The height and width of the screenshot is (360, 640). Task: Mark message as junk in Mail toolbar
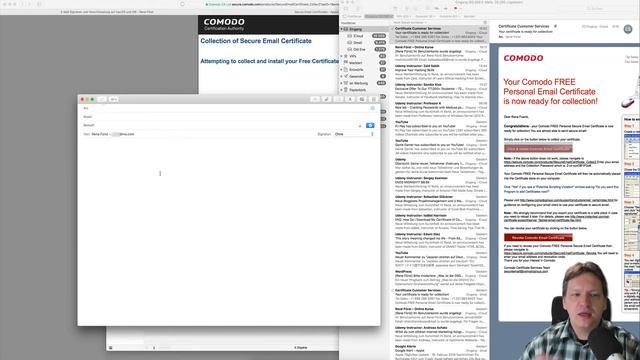416,8
